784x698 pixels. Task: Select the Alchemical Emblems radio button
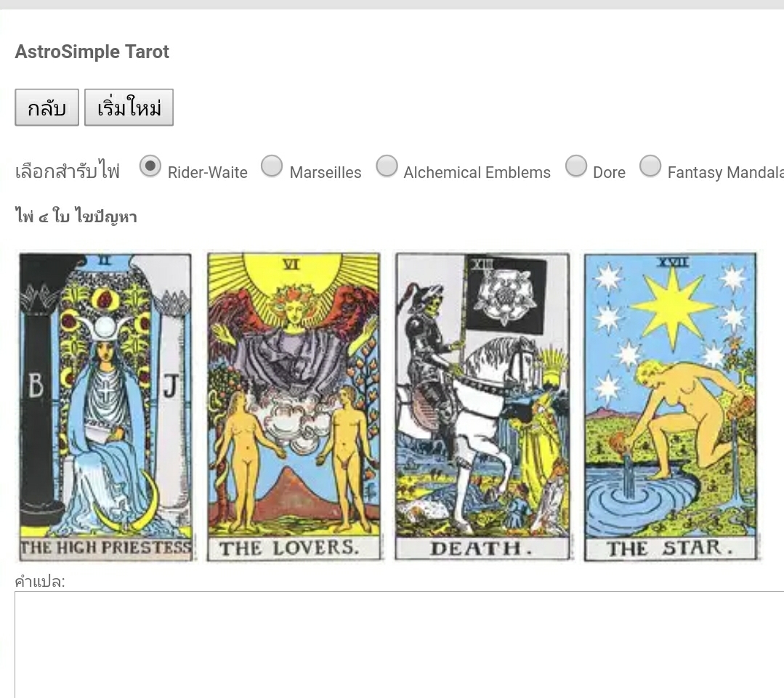point(387,166)
